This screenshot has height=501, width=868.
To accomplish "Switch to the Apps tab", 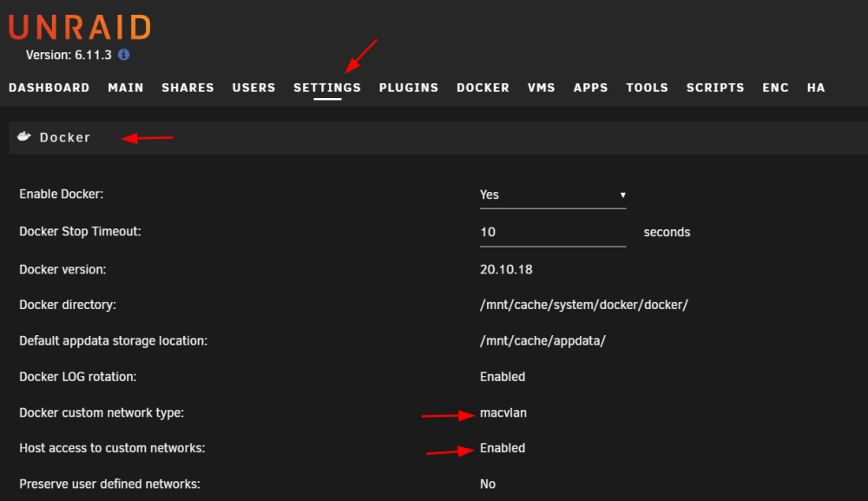I will pos(590,88).
